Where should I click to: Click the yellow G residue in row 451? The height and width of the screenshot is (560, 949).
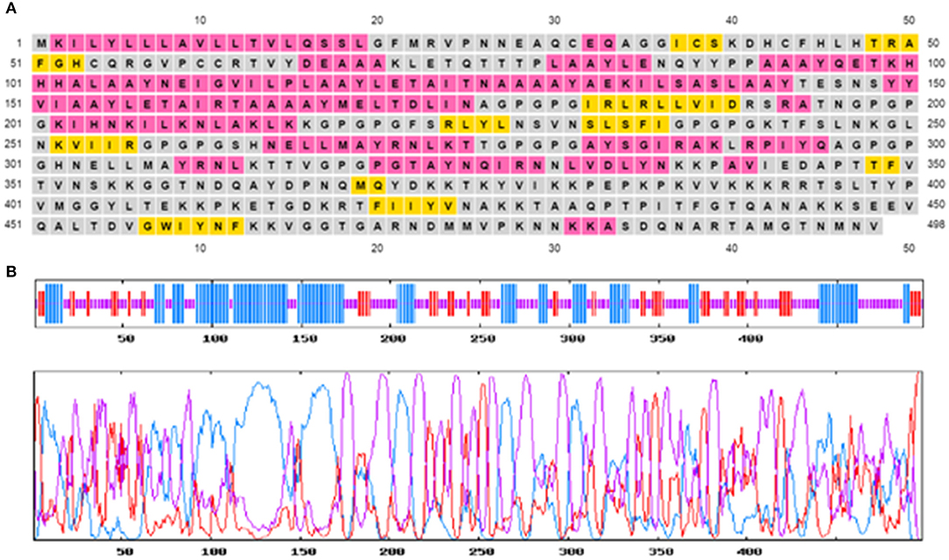[x=147, y=225]
